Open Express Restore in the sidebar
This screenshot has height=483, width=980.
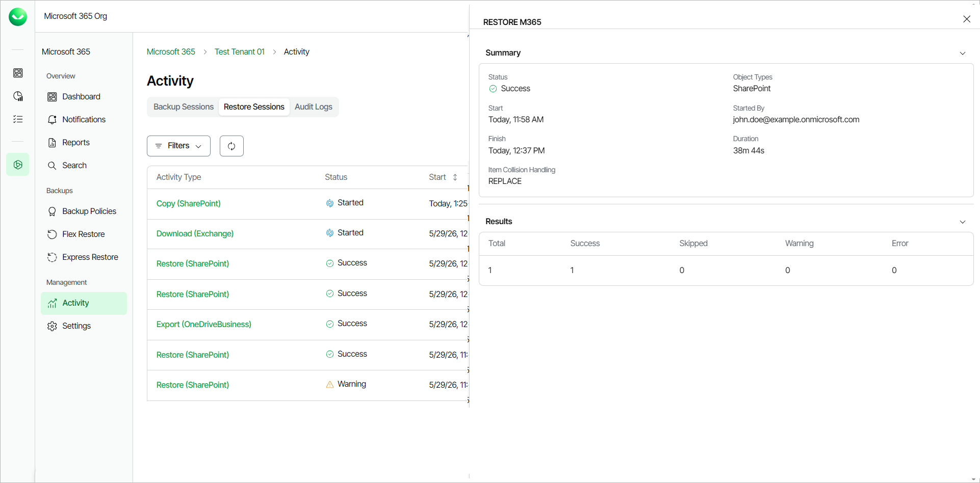click(84, 257)
